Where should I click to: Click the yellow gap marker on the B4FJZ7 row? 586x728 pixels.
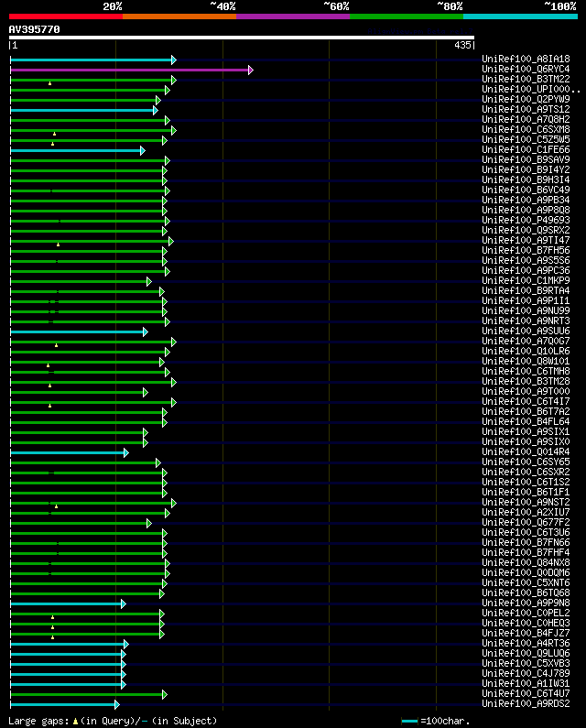tap(52, 637)
